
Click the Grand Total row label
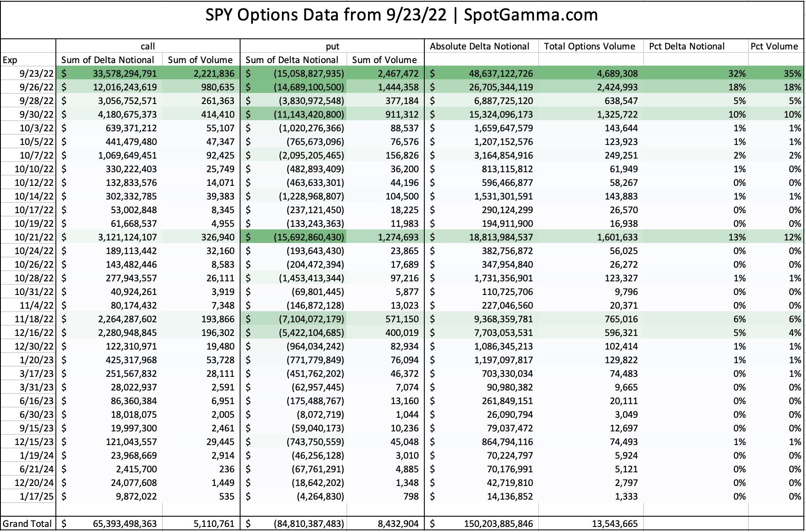tap(26, 523)
